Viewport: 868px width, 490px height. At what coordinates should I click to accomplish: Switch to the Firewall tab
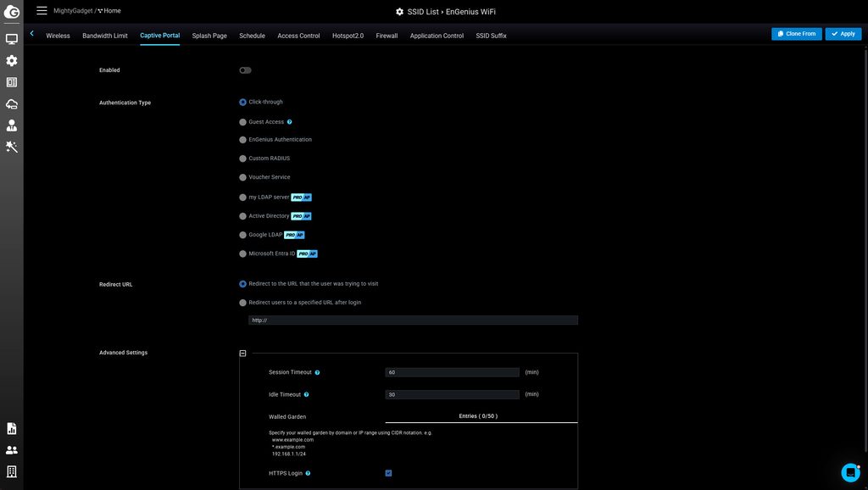click(387, 36)
